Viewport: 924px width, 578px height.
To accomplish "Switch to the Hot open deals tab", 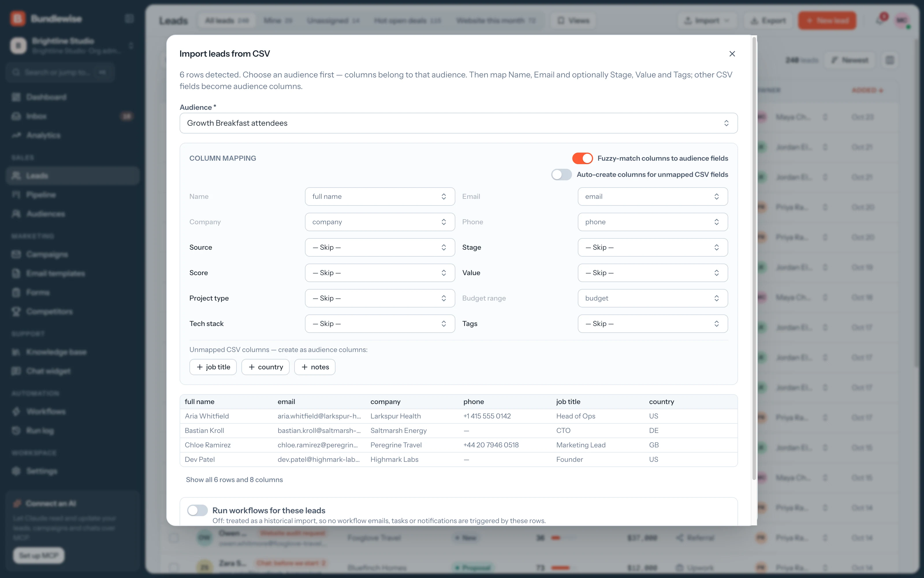I will coord(407,21).
